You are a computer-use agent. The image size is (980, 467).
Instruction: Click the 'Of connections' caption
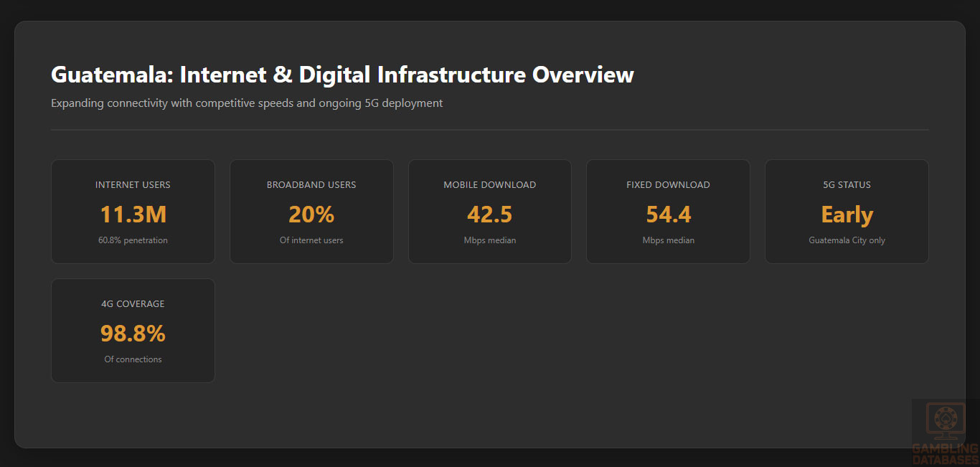pos(133,359)
